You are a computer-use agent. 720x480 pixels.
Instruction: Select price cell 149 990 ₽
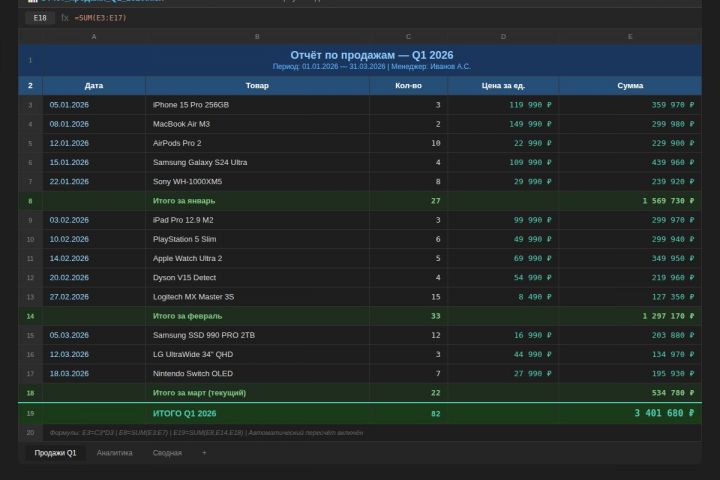(x=503, y=124)
